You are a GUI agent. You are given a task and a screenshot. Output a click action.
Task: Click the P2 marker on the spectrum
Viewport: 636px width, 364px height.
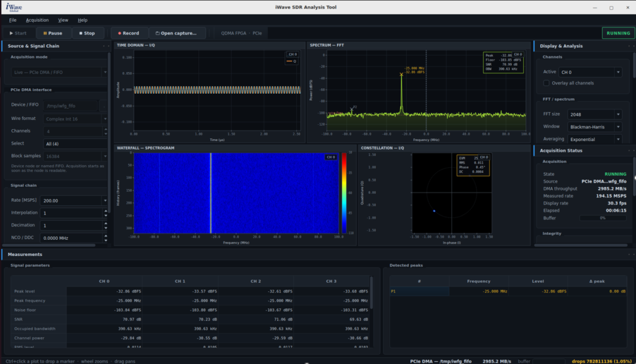(x=352, y=109)
